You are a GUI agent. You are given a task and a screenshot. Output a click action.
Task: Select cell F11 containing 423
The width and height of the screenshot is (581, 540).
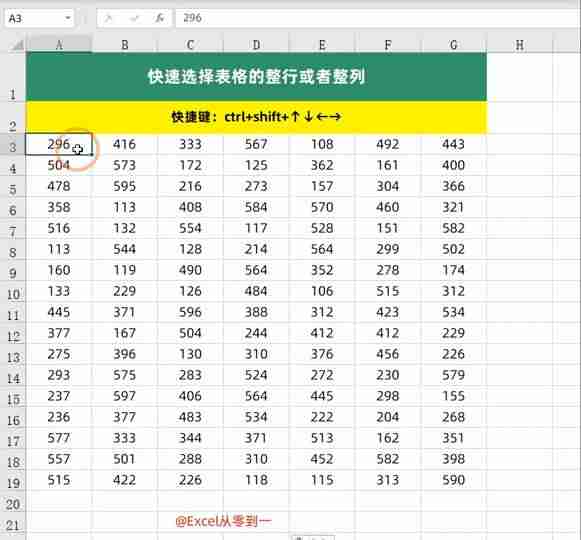[388, 312]
